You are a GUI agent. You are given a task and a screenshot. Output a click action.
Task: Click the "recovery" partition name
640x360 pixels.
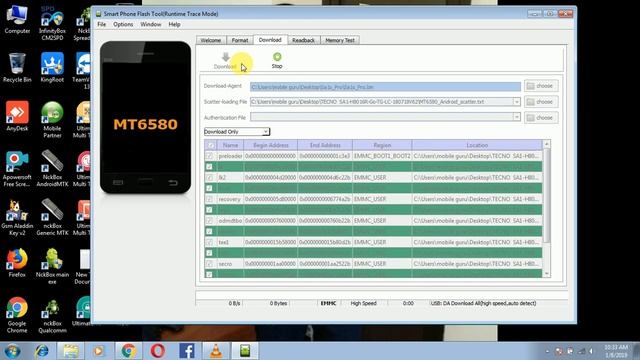[x=229, y=199]
